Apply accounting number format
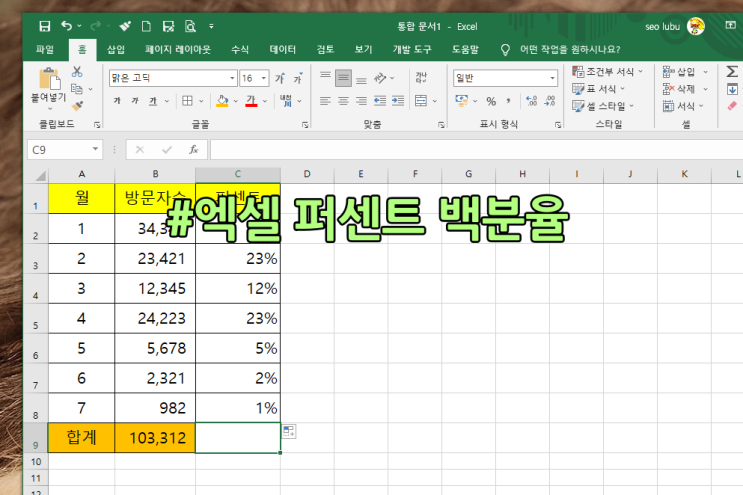The image size is (743, 495). [x=462, y=100]
